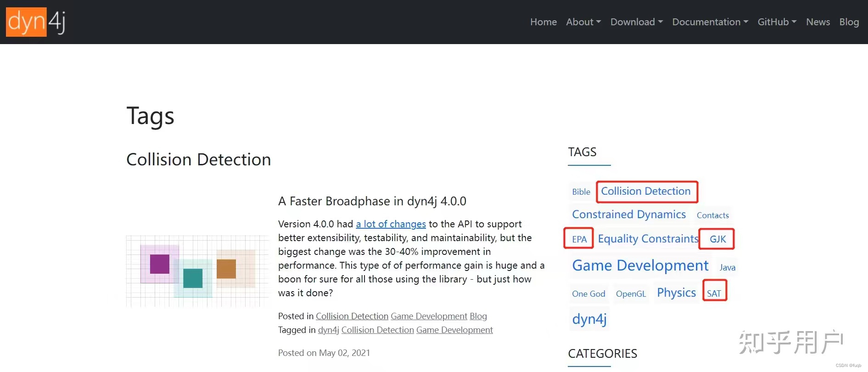Open the GitHub dropdown menu

pyautogui.click(x=777, y=22)
